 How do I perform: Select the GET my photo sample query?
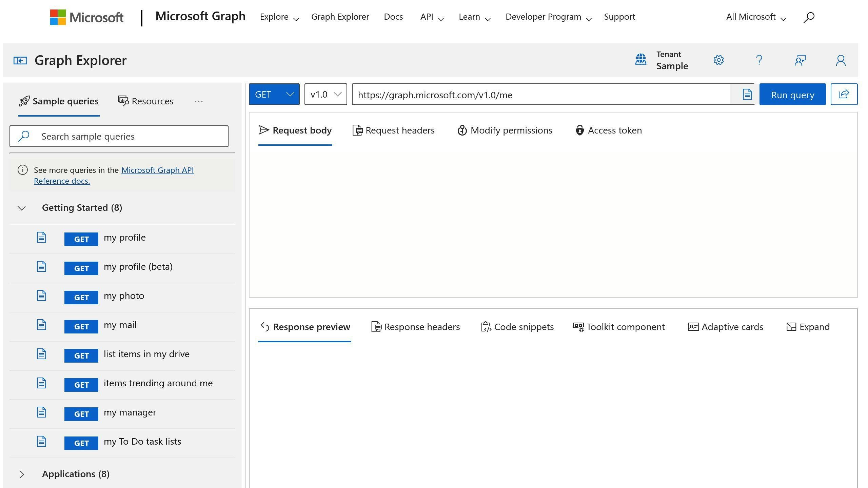coord(122,298)
